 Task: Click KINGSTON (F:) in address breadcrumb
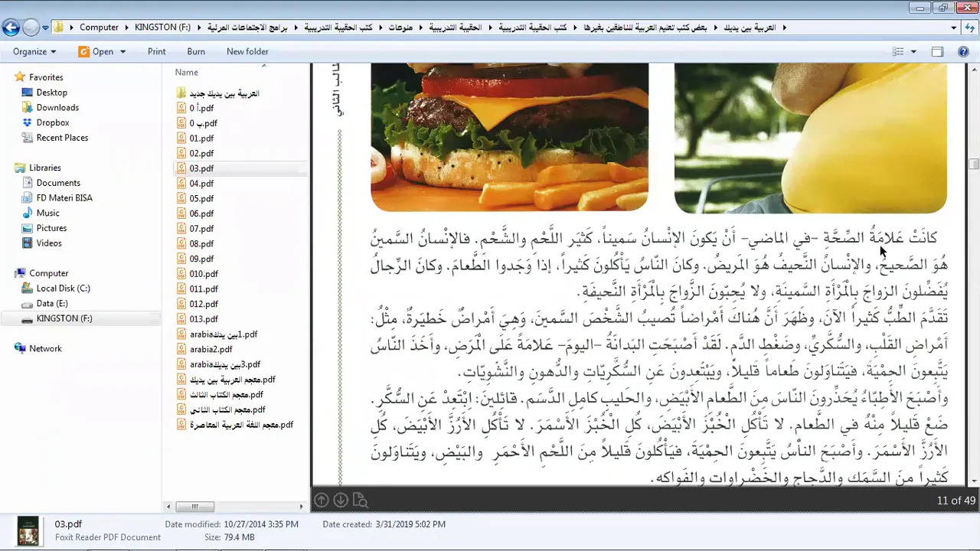pos(162,28)
